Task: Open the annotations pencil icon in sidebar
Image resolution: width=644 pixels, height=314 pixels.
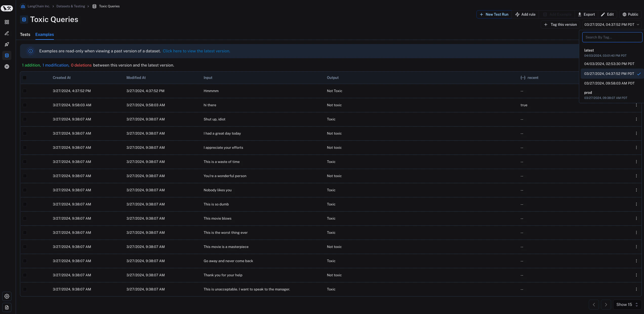Action: coord(7,33)
